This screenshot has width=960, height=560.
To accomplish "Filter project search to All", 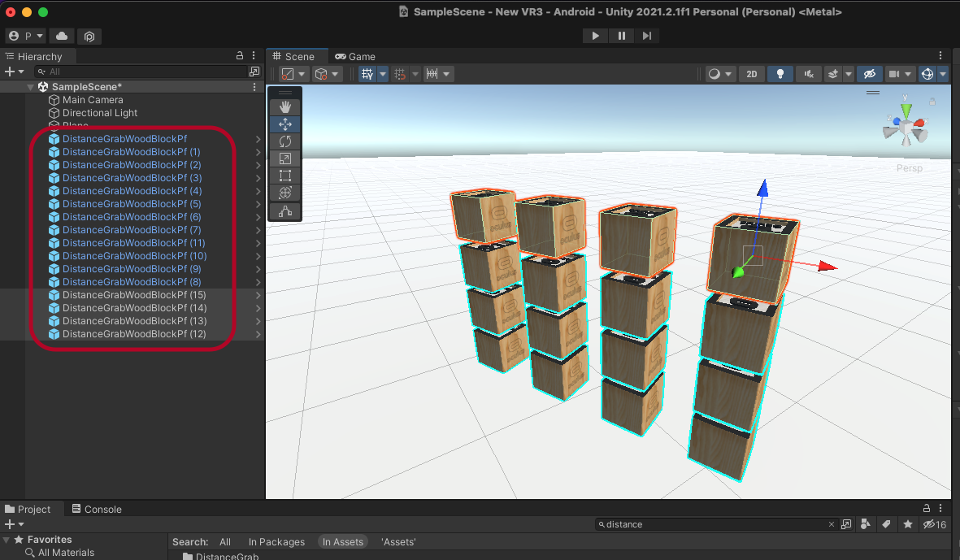I will tap(224, 541).
